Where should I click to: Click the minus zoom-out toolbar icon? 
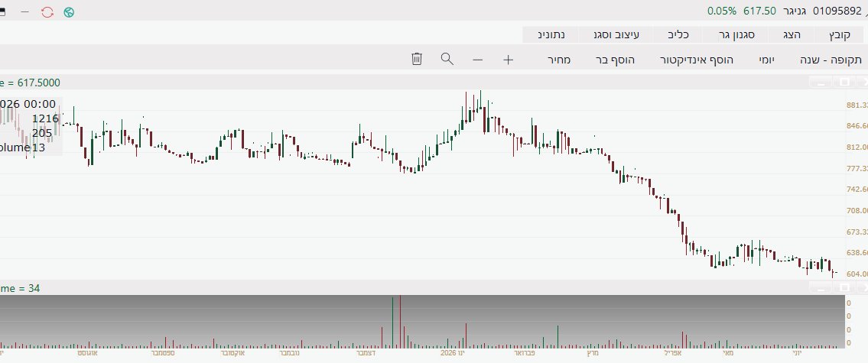point(478,60)
